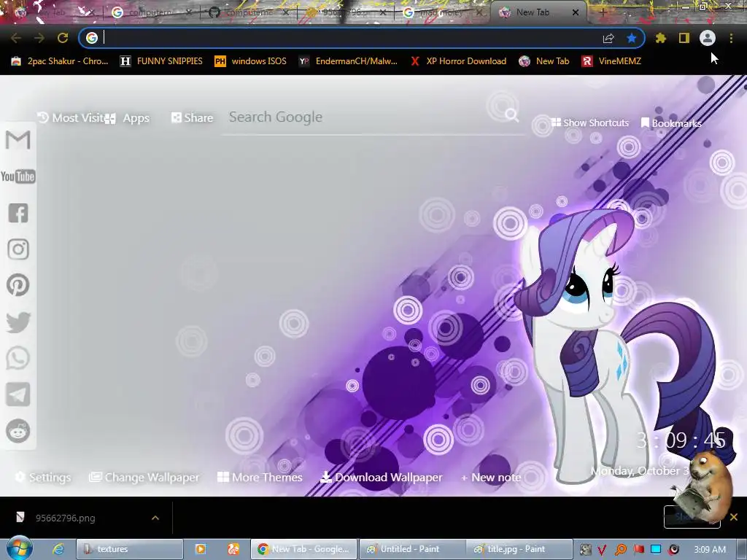The height and width of the screenshot is (560, 747).
Task: Open windows ISOS bookmark
Action: click(251, 61)
